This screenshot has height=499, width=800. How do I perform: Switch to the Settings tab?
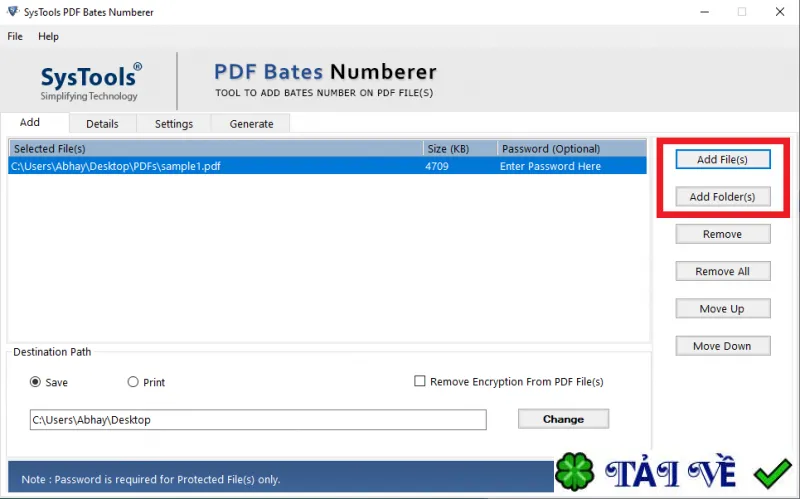[174, 123]
